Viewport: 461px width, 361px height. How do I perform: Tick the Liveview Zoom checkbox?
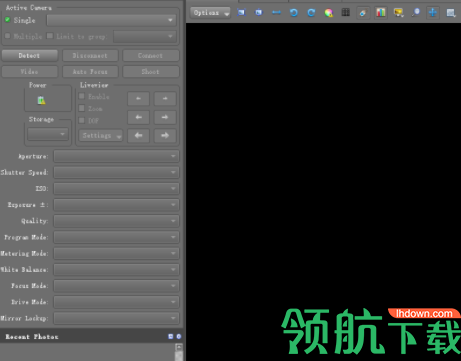coord(82,108)
